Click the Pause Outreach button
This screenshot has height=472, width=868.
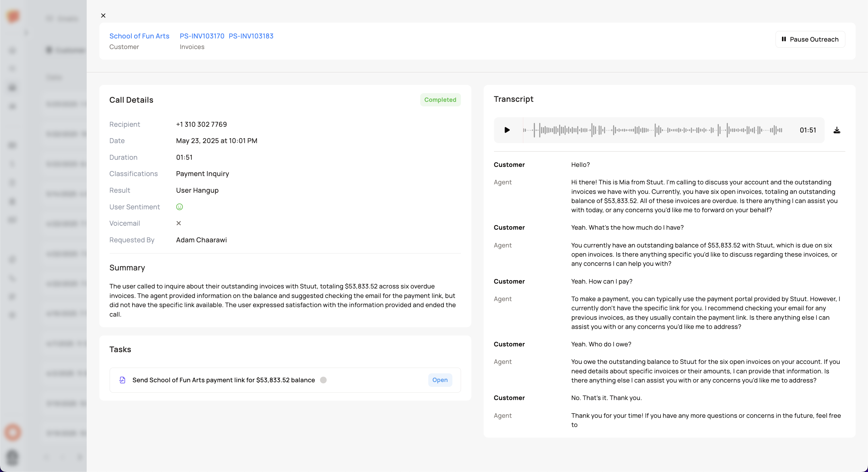coord(810,39)
